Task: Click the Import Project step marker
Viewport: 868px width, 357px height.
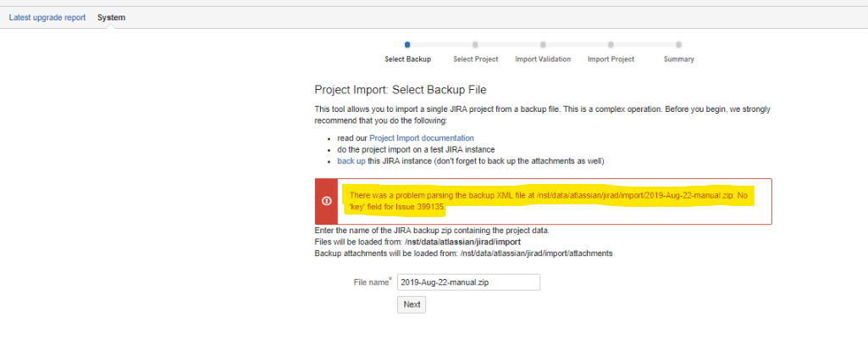Action: coord(611,45)
